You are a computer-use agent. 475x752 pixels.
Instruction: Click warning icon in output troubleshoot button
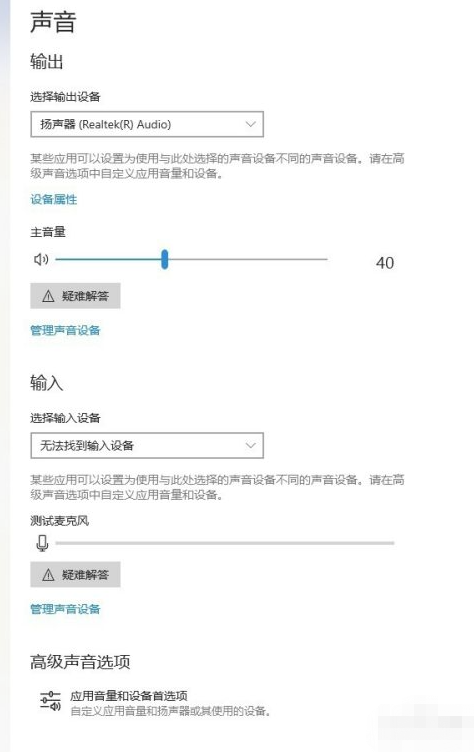pyautogui.click(x=48, y=296)
